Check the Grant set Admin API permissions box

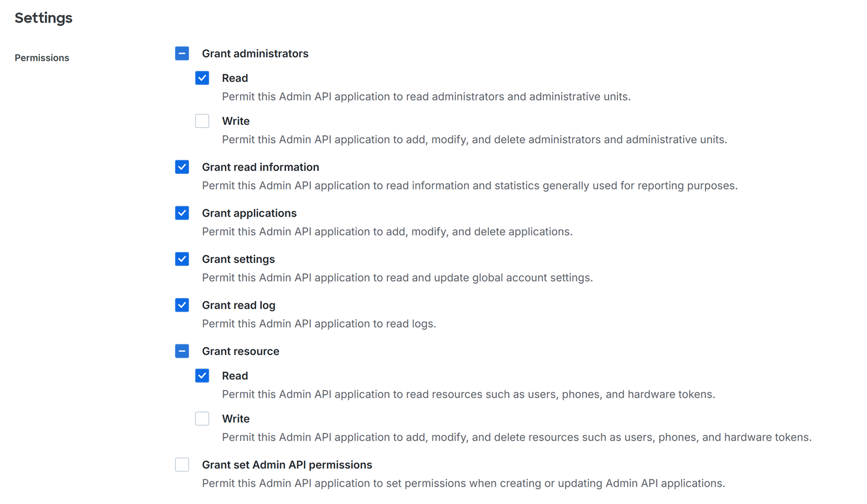click(182, 465)
